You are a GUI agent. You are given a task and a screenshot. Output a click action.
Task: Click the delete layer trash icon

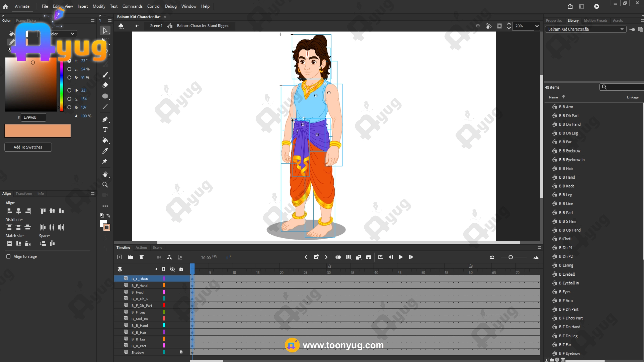(142, 257)
